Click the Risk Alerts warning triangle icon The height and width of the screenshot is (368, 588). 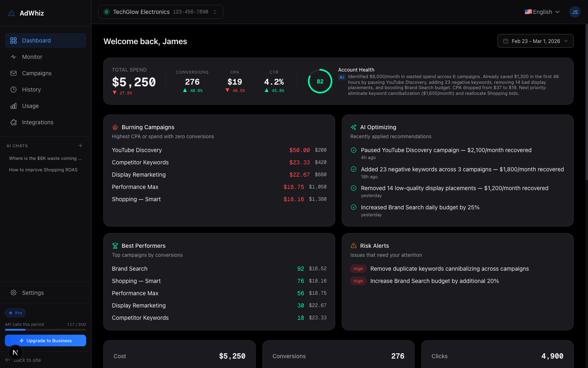click(x=354, y=246)
